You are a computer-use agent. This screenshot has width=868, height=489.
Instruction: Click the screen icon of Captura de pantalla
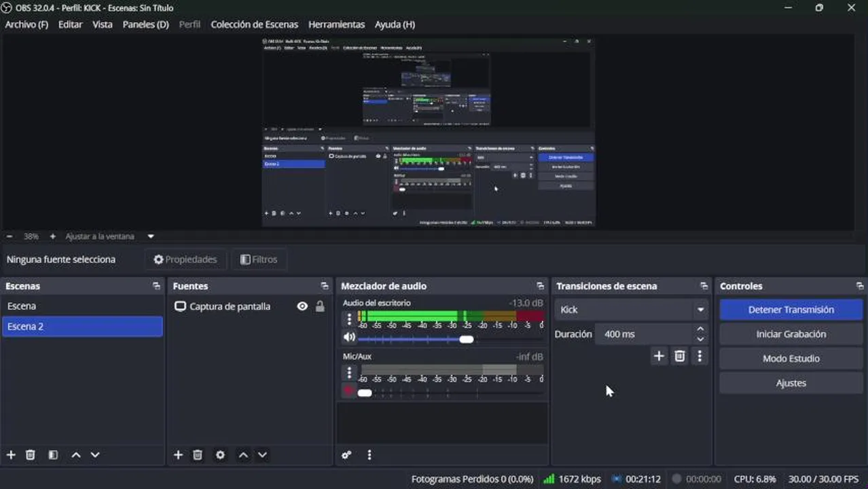pos(180,306)
